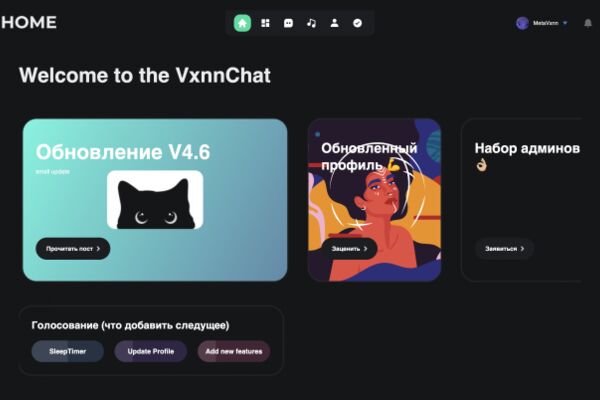Vote for the Update Profile option
The image size is (600, 400).
[151, 351]
